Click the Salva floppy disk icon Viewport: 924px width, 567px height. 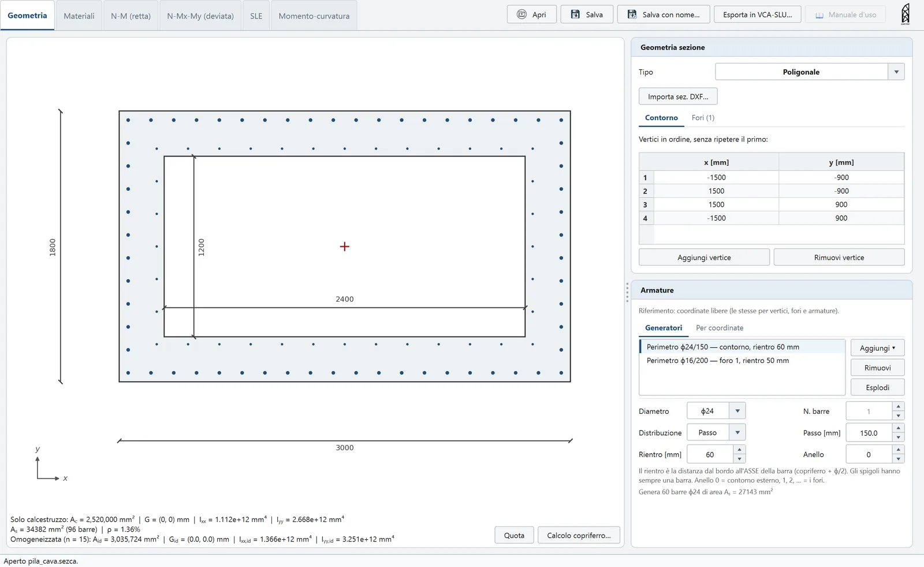(x=575, y=14)
